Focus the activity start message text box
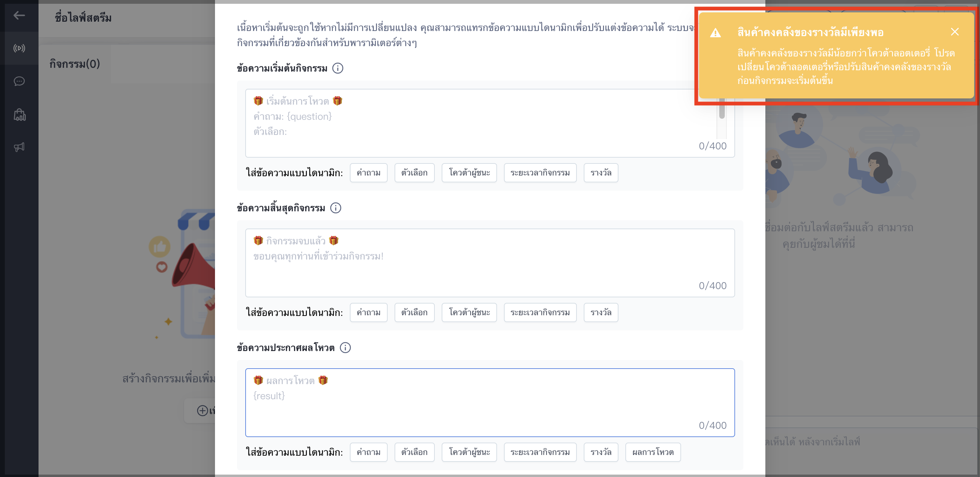The height and width of the screenshot is (477, 980). [x=489, y=123]
